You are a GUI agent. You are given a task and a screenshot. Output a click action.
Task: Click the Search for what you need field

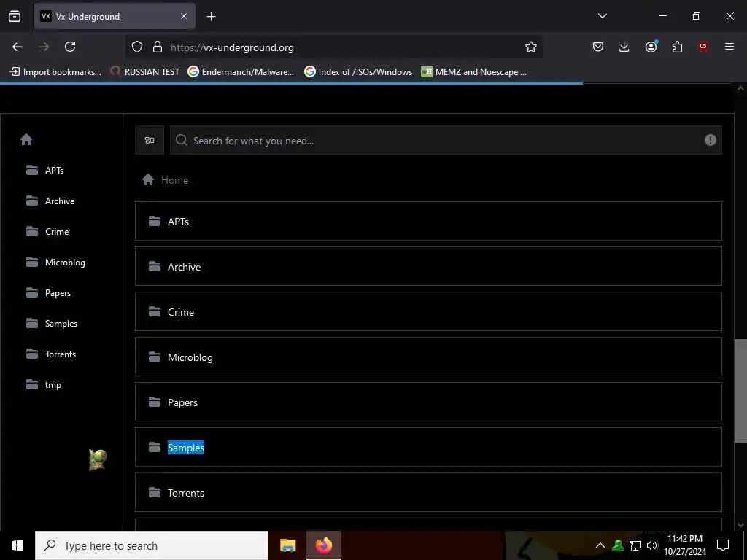446,140
